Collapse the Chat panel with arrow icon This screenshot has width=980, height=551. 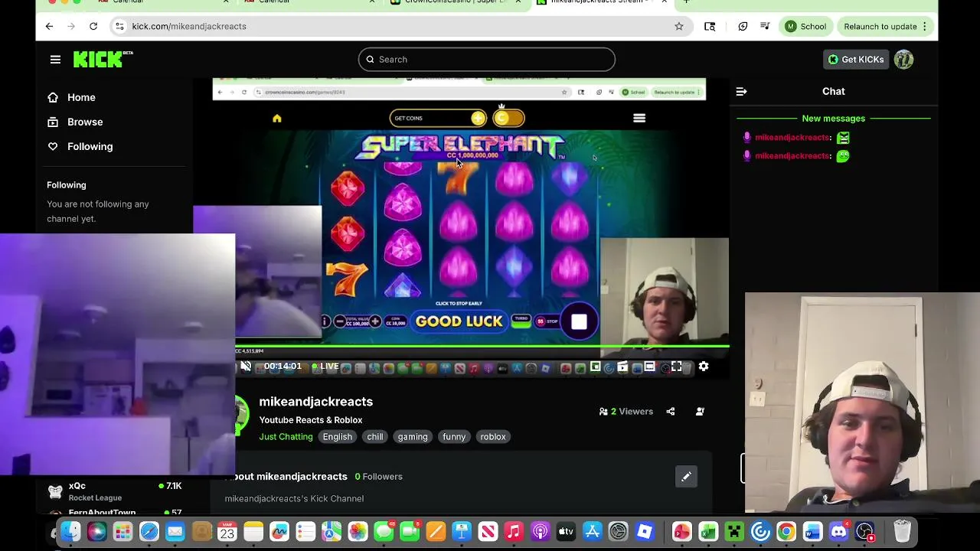point(741,91)
